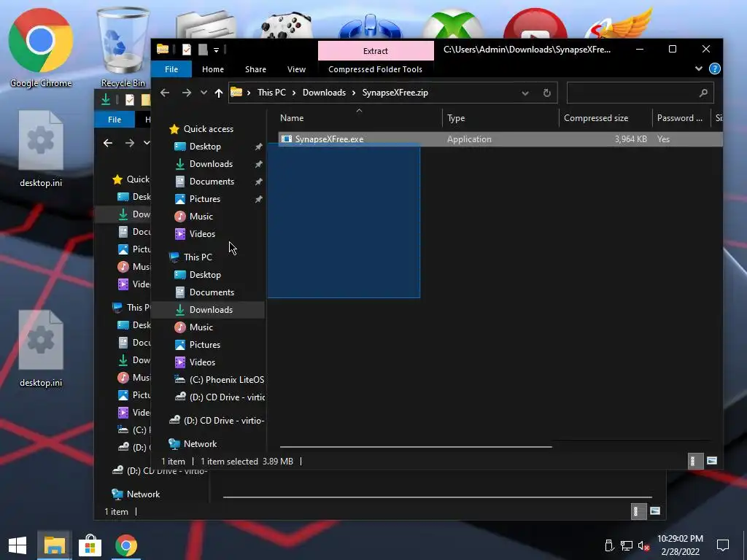747x560 pixels.
Task: Click the SynapseXFree.zip breadcrumb
Action: 395,93
